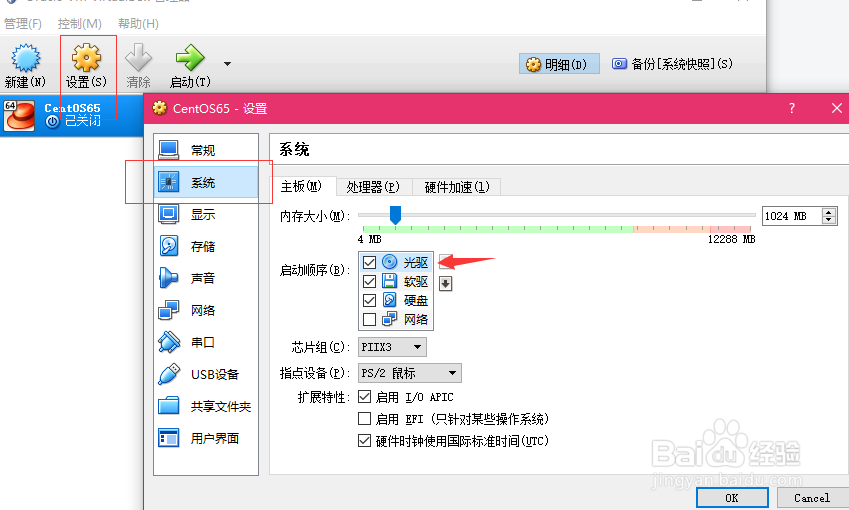Image resolution: width=849 pixels, height=510 pixels.
Task: Open the 帮助(H) menu
Action: click(138, 24)
